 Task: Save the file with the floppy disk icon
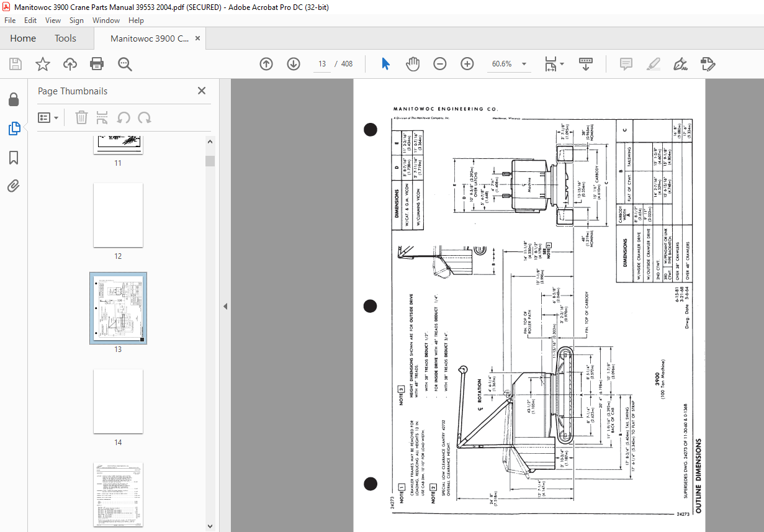pos(16,64)
